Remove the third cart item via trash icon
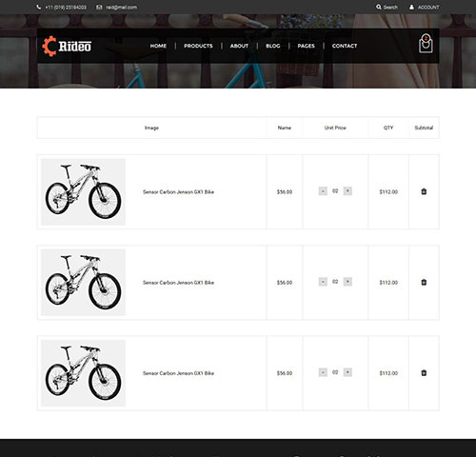This screenshot has width=476, height=457. (x=424, y=373)
